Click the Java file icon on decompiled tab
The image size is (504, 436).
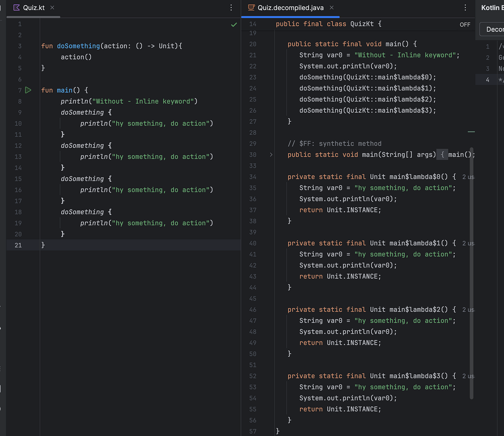point(251,8)
